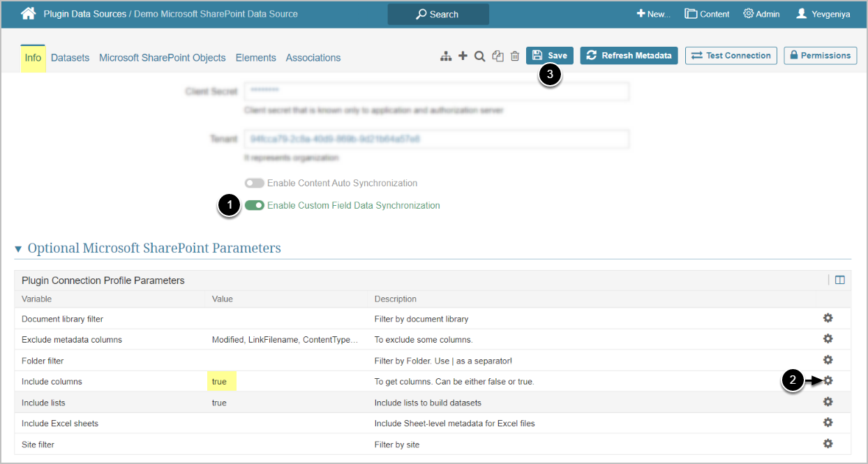Switch to the Elements tab
868x464 pixels.
point(256,58)
